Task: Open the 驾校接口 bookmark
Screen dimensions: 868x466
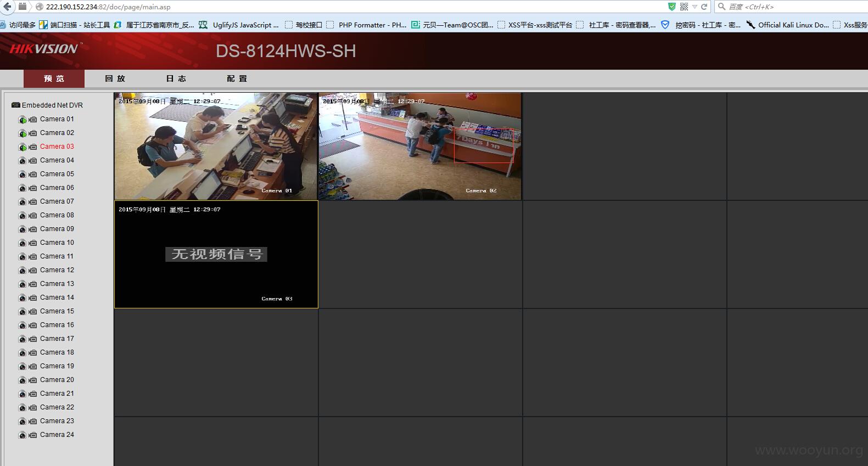Action: (304, 25)
